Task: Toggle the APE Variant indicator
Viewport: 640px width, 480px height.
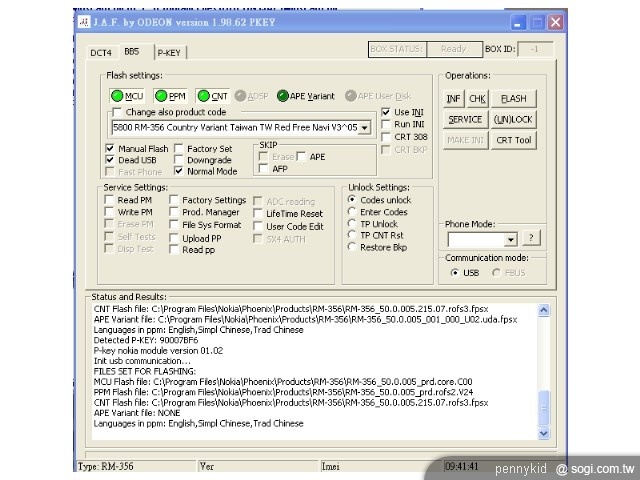Action: pyautogui.click(x=305, y=96)
